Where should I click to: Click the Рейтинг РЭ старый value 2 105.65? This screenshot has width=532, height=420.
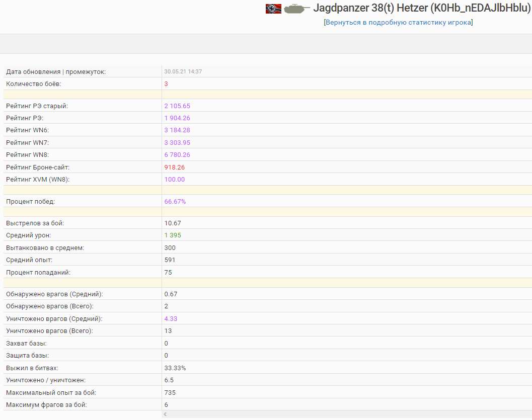[x=177, y=106]
